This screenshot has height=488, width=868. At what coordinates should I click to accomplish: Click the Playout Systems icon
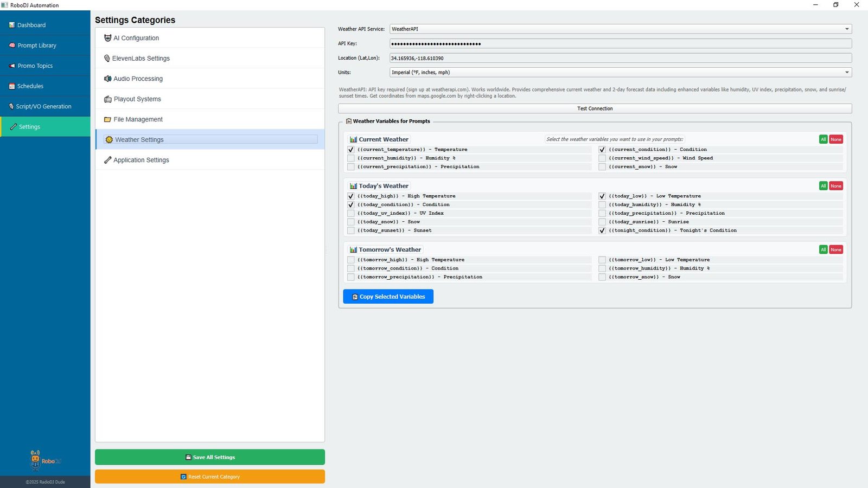point(107,99)
